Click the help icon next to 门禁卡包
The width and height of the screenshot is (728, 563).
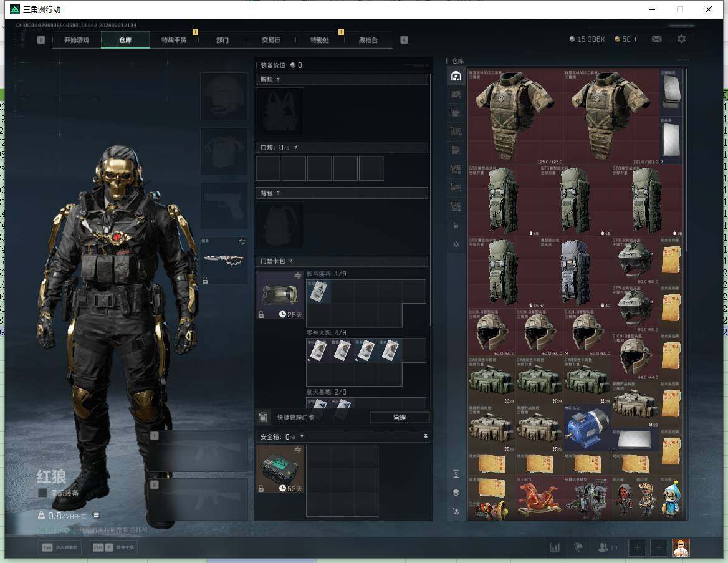(290, 261)
